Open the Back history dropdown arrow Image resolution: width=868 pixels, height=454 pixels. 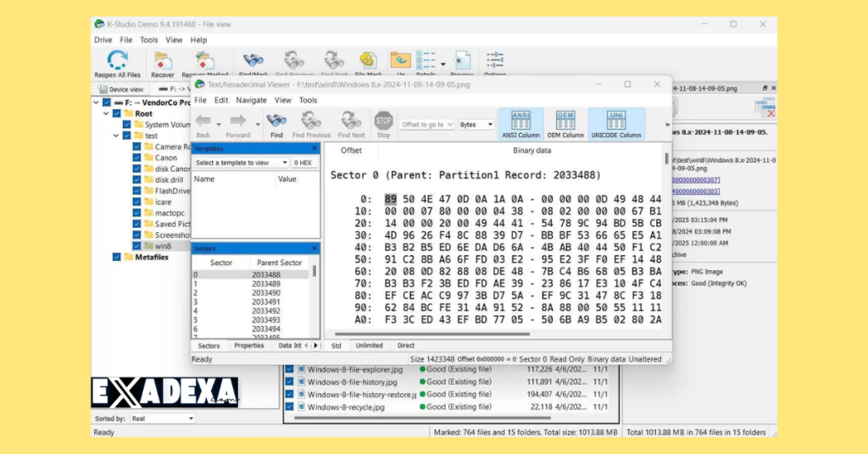coord(219,125)
